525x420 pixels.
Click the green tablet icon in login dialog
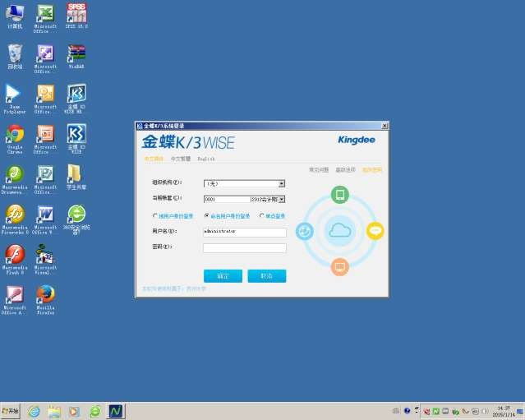coord(340,195)
